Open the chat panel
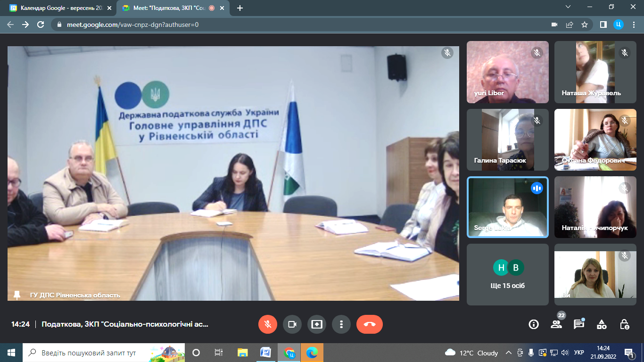 pos(579,324)
